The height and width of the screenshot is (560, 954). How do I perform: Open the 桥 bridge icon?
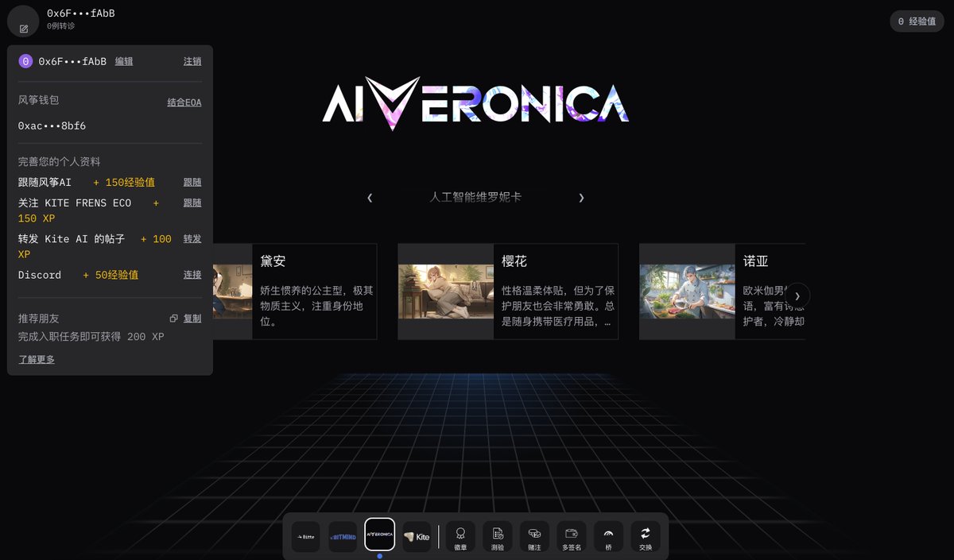pyautogui.click(x=609, y=536)
